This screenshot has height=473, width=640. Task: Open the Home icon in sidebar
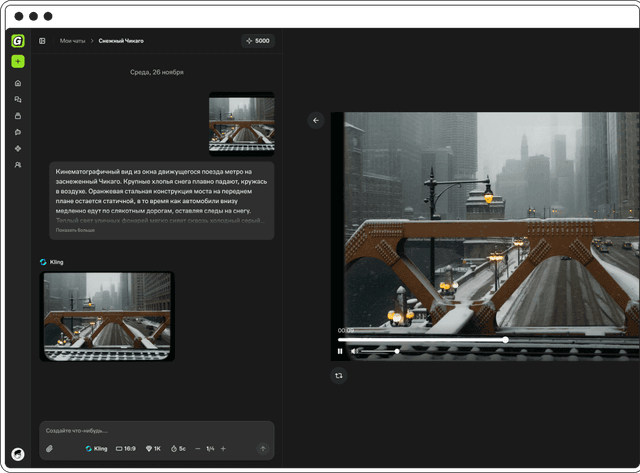coord(18,83)
